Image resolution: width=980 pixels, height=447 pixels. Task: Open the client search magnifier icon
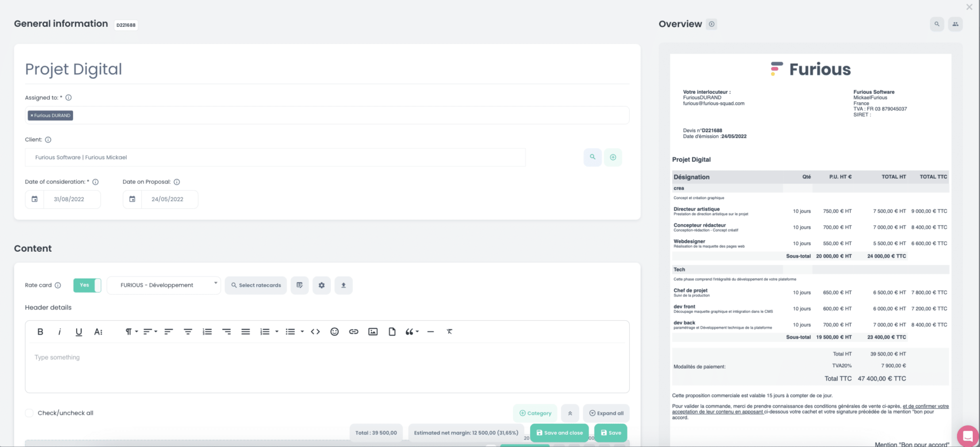(592, 157)
